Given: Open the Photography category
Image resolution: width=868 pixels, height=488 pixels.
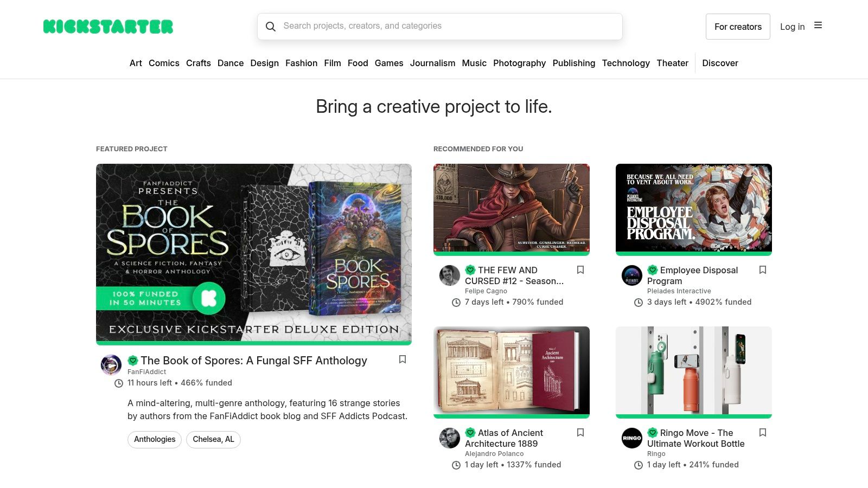Looking at the screenshot, I should [x=519, y=63].
